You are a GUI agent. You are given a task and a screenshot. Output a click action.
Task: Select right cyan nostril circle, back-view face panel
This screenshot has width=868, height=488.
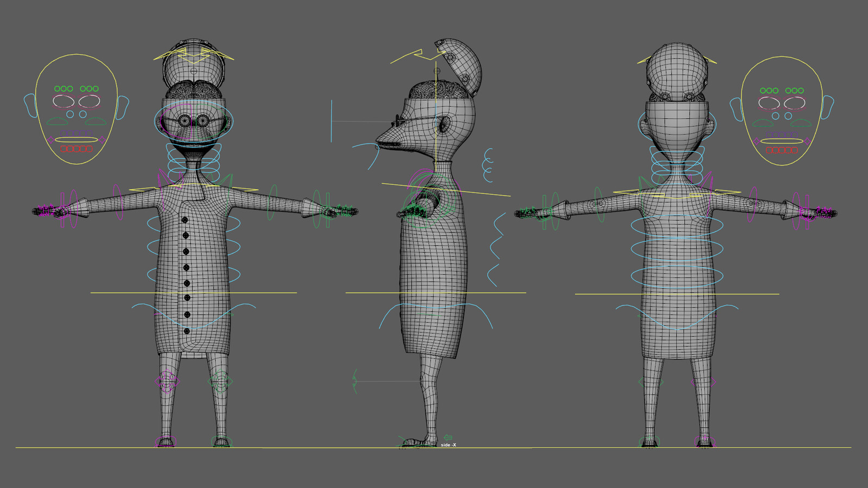click(788, 116)
